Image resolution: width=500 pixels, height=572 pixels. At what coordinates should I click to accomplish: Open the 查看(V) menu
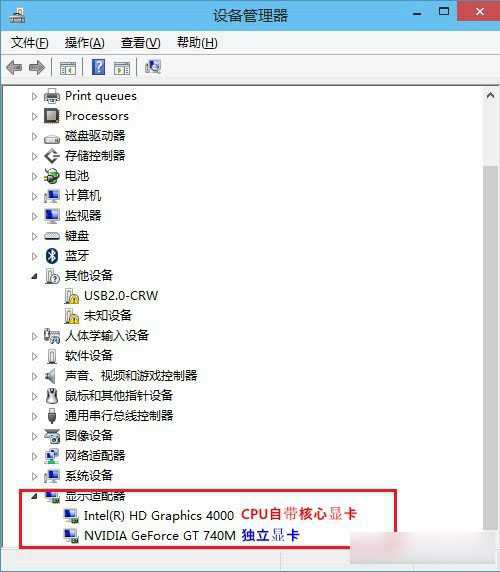pos(140,43)
